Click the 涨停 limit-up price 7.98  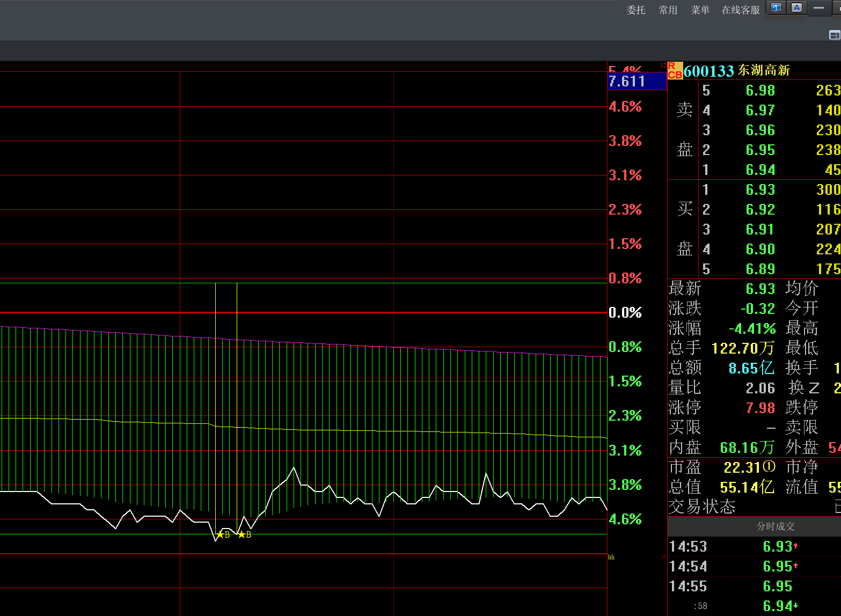[x=760, y=408]
